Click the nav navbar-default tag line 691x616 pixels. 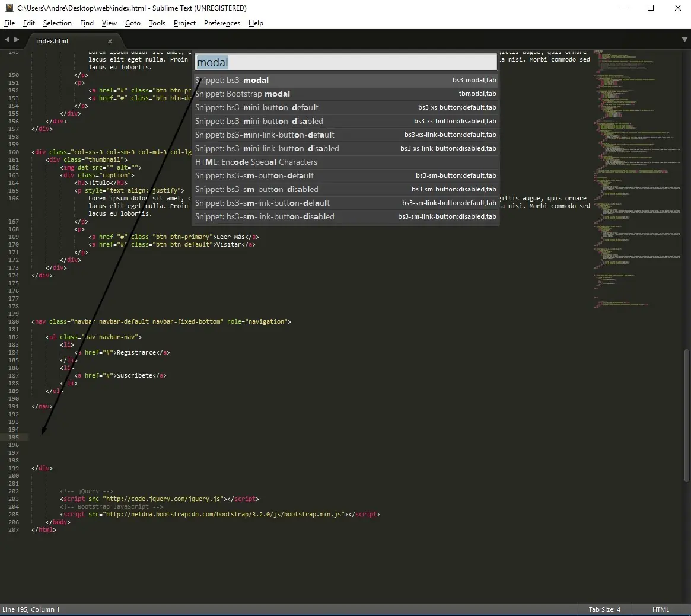click(x=161, y=322)
